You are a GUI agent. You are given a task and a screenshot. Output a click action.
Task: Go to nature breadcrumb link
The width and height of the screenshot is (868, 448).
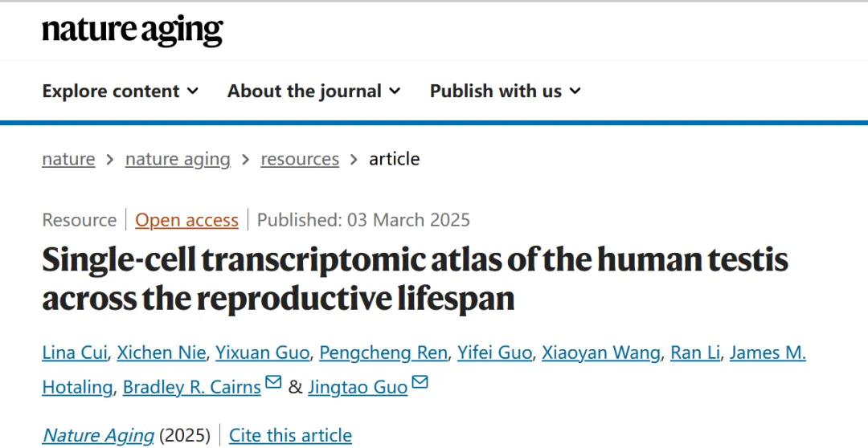click(x=68, y=159)
